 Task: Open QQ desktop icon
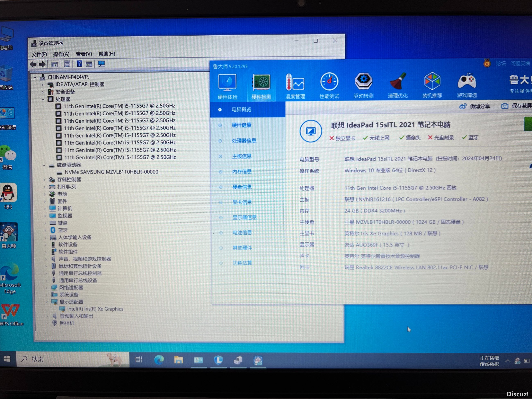pyautogui.click(x=8, y=196)
